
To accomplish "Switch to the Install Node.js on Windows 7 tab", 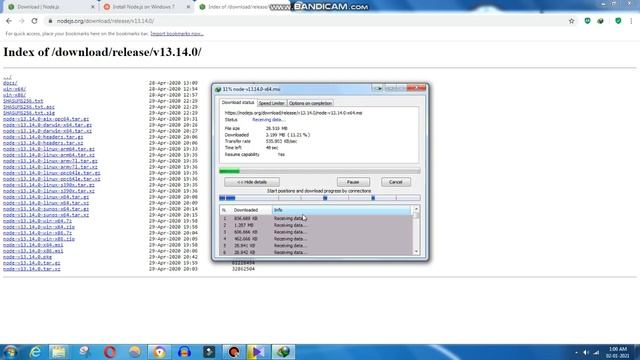I will [145, 7].
